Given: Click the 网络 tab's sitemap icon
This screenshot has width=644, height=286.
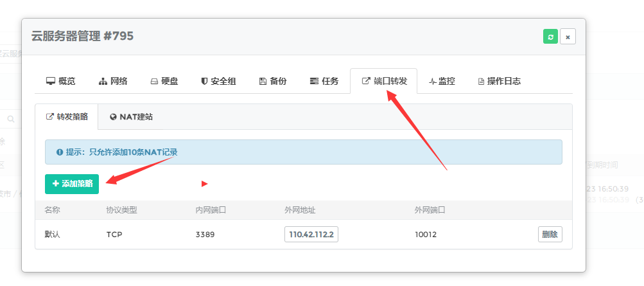Looking at the screenshot, I should click(103, 82).
